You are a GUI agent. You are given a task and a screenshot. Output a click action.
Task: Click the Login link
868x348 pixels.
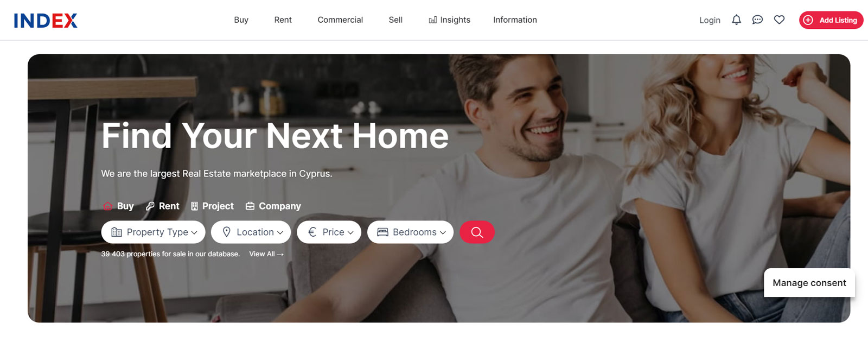pos(710,21)
